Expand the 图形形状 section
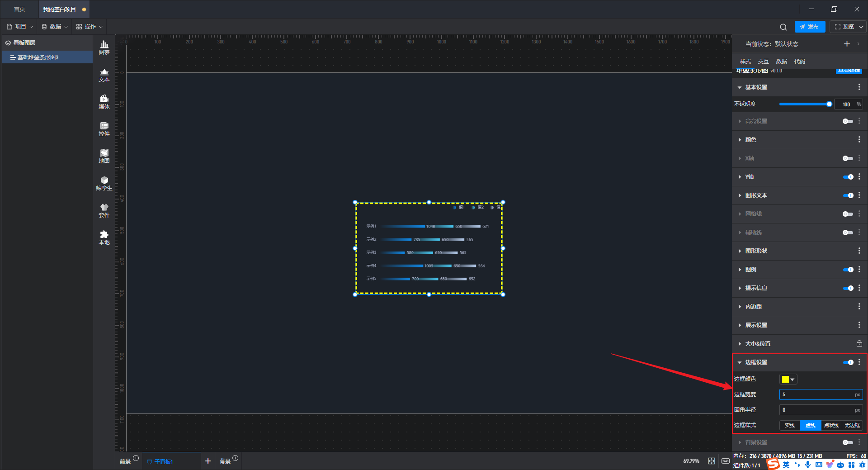This screenshot has height=470, width=868. click(740, 251)
